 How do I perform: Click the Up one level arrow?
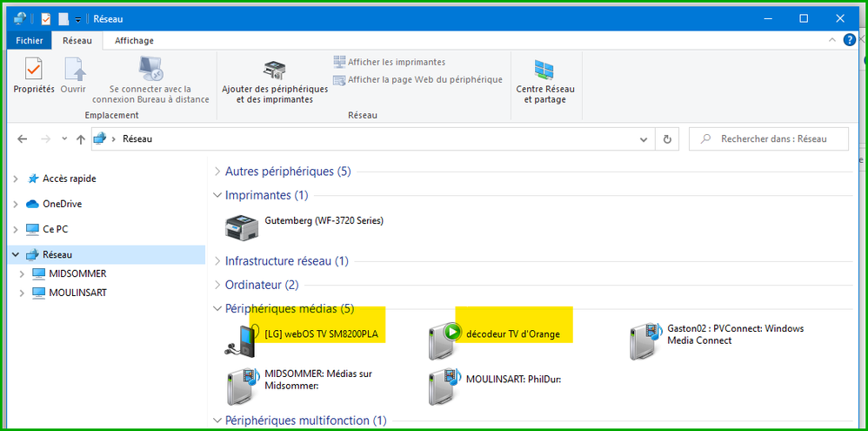point(81,139)
